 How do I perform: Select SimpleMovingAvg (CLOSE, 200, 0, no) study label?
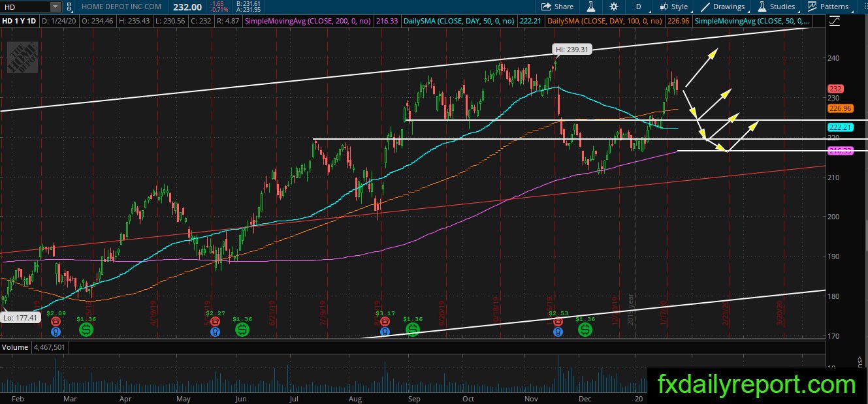pos(309,22)
